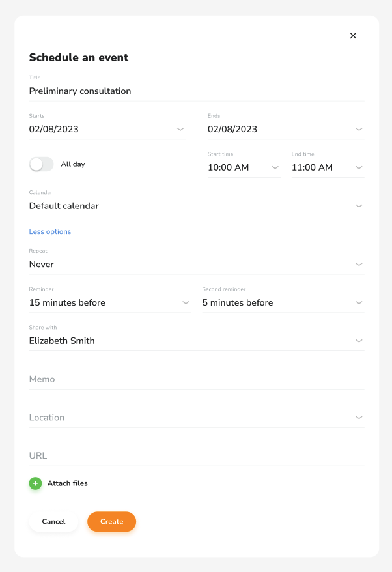Viewport: 392px width, 572px height.
Task: Expand the Start time chevron
Action: [x=275, y=167]
